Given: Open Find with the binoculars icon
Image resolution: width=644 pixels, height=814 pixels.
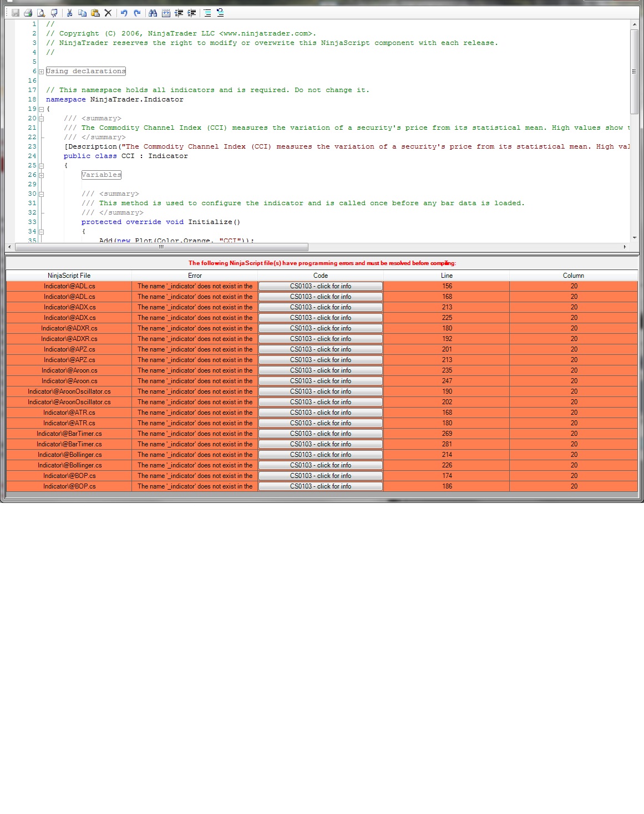Looking at the screenshot, I should click(x=153, y=13).
